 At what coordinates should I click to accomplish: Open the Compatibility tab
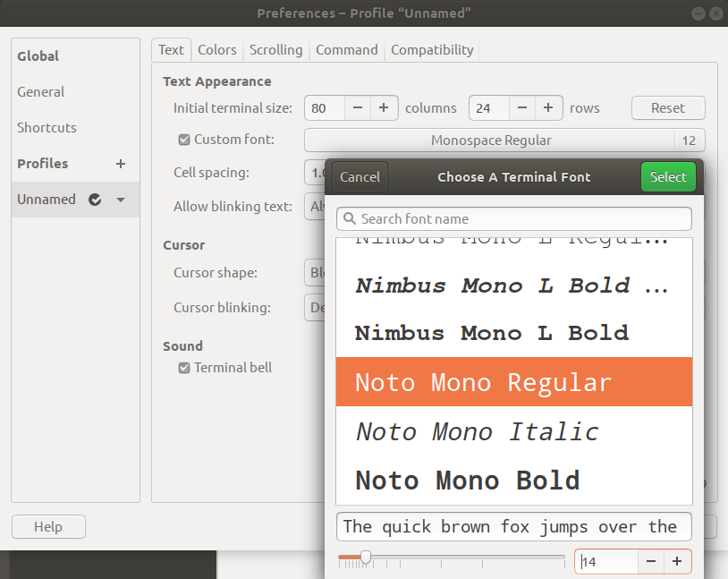coord(432,50)
